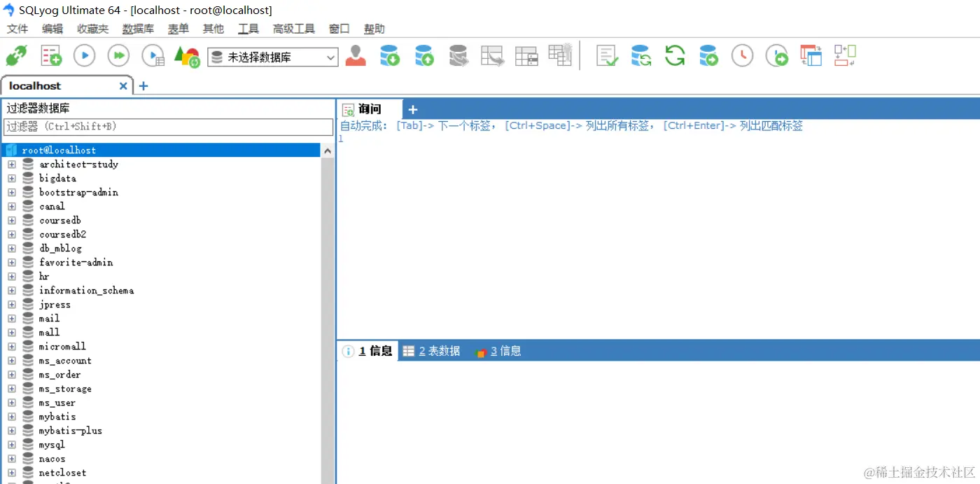Viewport: 980px width, 484px height.
Task: Expand the jpress database node
Action: (11, 304)
